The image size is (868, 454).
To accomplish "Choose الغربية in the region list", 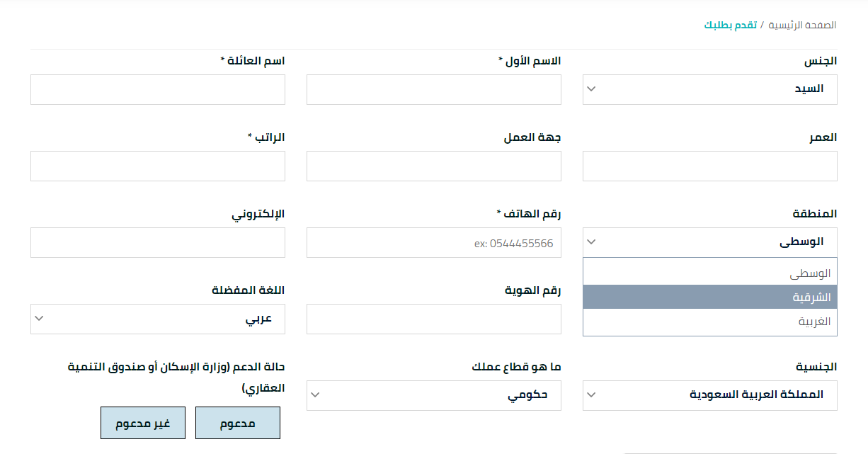I will (x=709, y=322).
